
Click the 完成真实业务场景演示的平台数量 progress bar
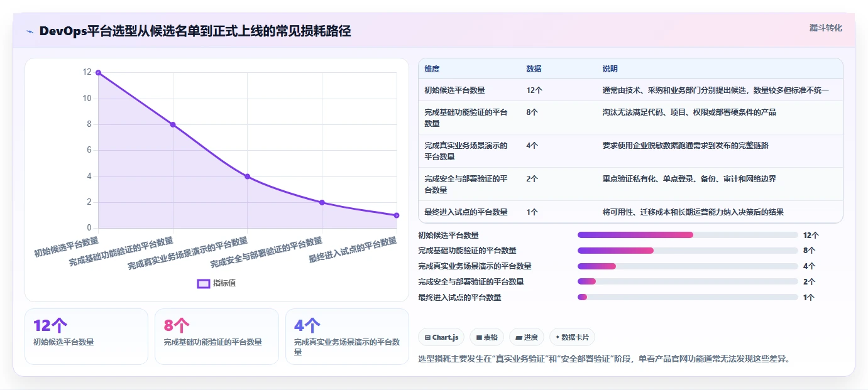pyautogui.click(x=688, y=266)
